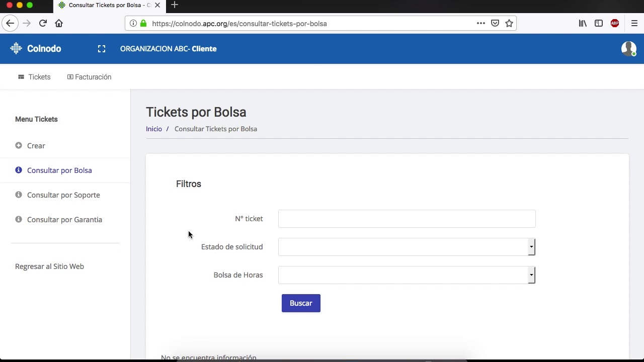644x362 pixels.
Task: Open the Facturación menu item
Action: [x=90, y=77]
